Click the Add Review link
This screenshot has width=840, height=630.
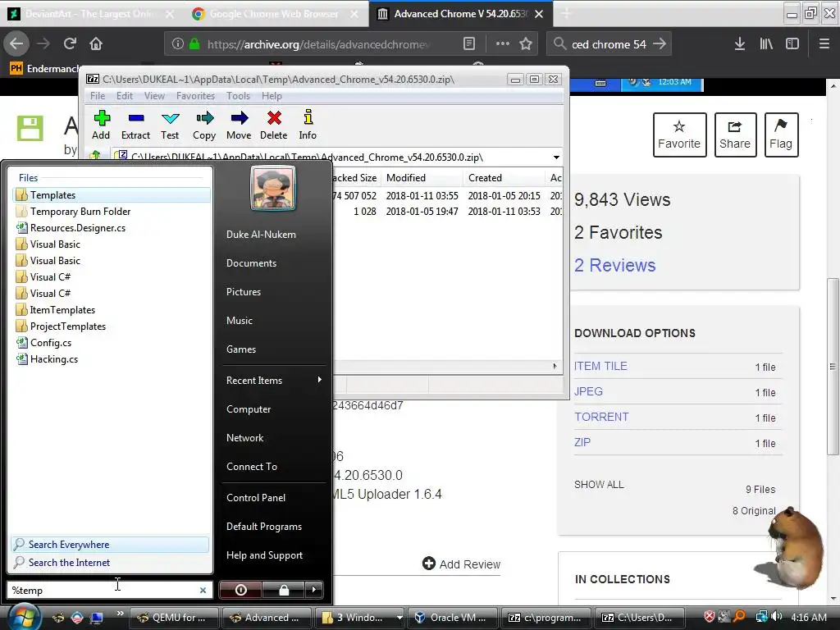point(461,564)
